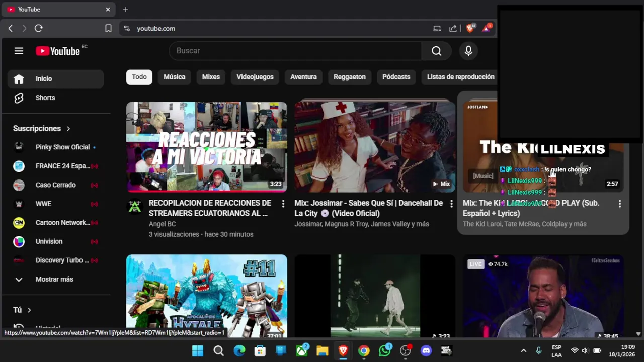Go to Inicio in the sidebar
The width and height of the screenshot is (644, 362).
point(55,79)
